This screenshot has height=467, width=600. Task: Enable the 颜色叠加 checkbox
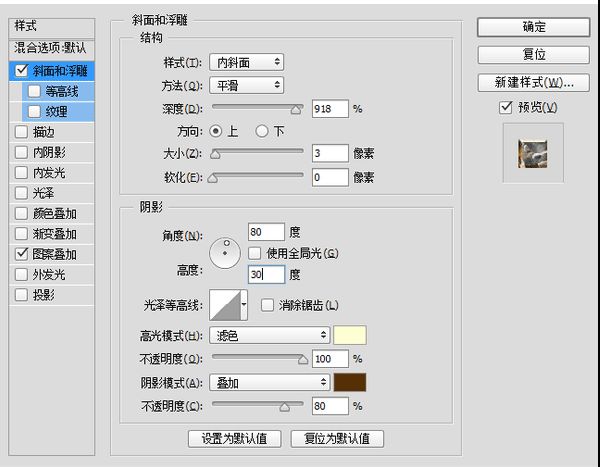click(21, 213)
